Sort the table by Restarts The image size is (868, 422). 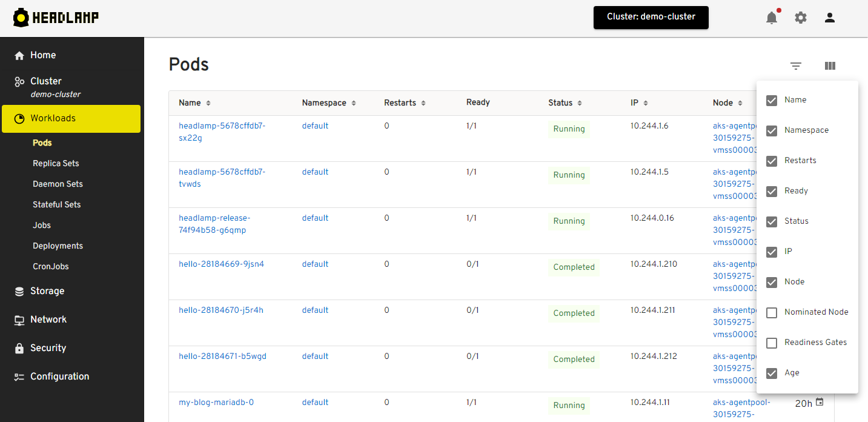[x=423, y=102]
